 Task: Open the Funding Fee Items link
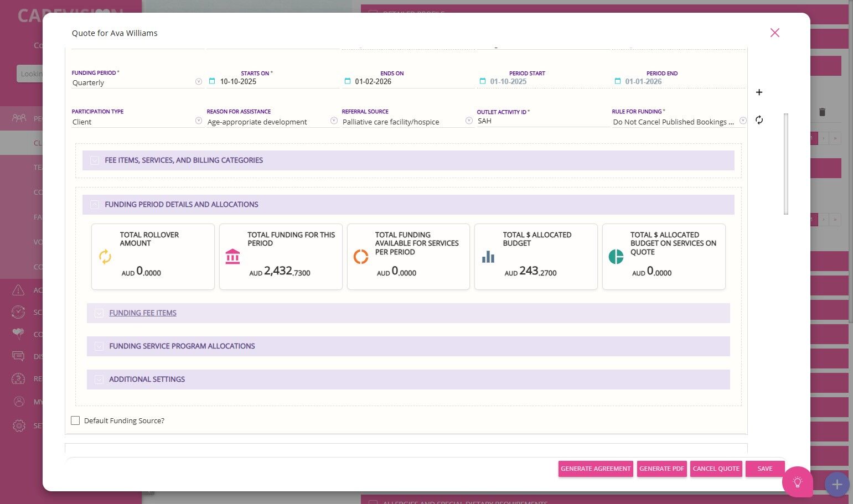(x=143, y=313)
